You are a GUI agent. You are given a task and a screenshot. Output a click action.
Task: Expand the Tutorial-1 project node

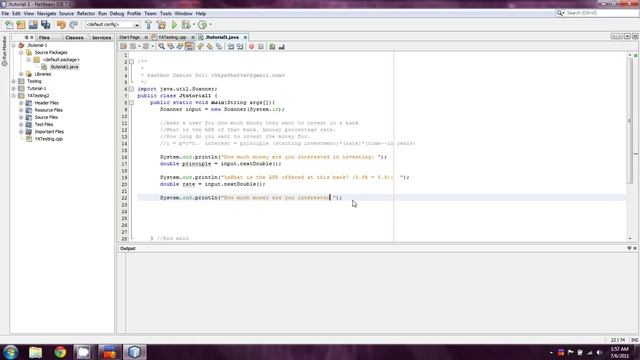coord(13,89)
